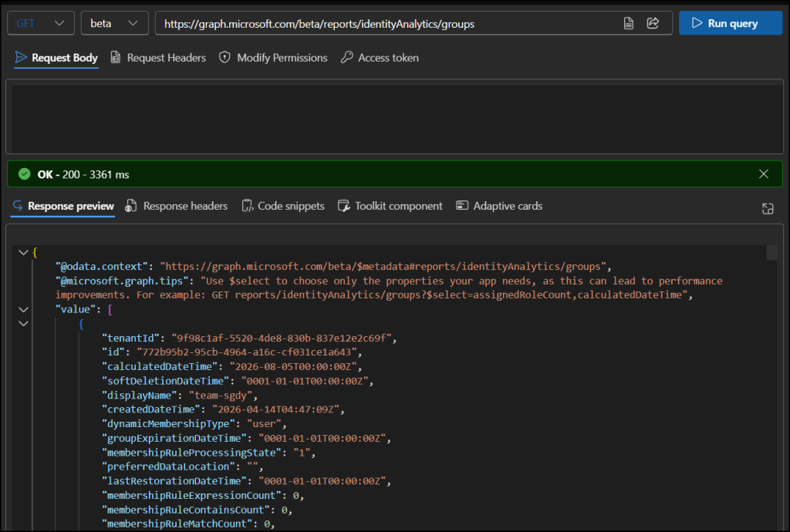Open the GET method dropdown
Viewport: 790px width, 532px height.
(41, 23)
